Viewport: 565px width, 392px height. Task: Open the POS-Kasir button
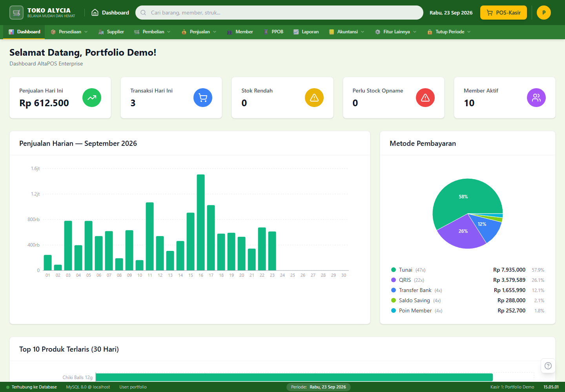click(x=503, y=13)
